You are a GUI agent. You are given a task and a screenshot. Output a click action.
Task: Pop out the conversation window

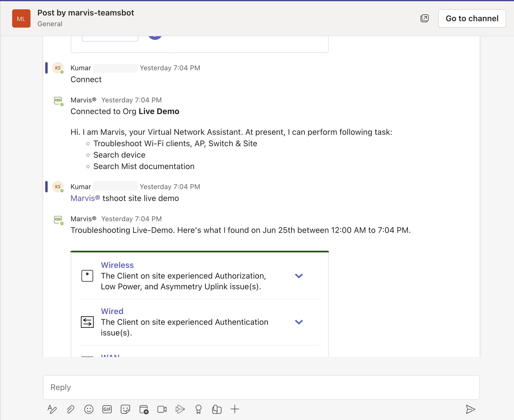(x=424, y=18)
